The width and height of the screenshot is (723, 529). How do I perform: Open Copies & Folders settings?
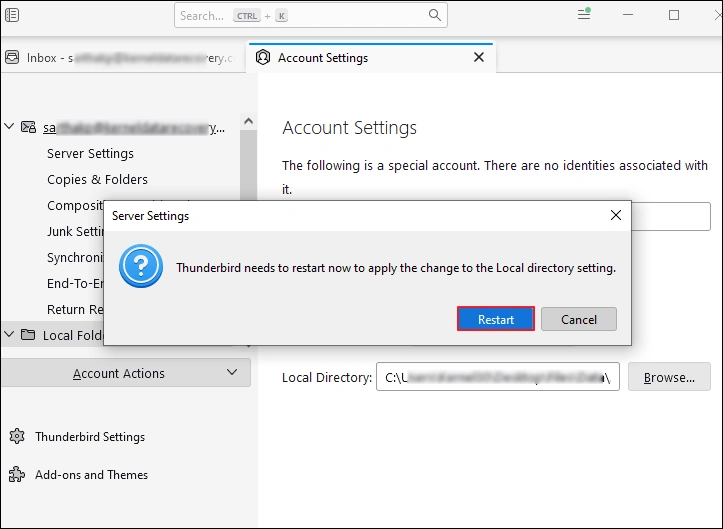click(x=97, y=179)
